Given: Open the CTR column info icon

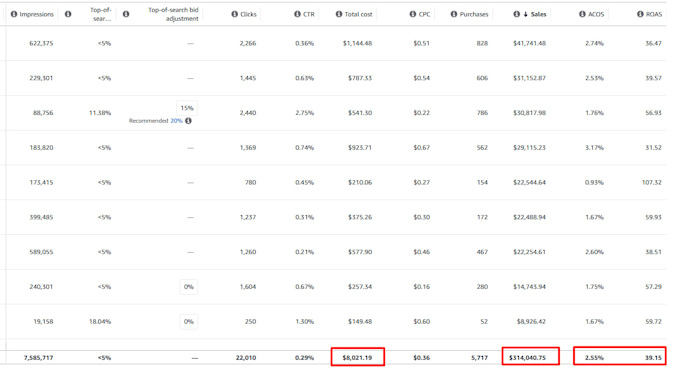Looking at the screenshot, I should (x=297, y=14).
